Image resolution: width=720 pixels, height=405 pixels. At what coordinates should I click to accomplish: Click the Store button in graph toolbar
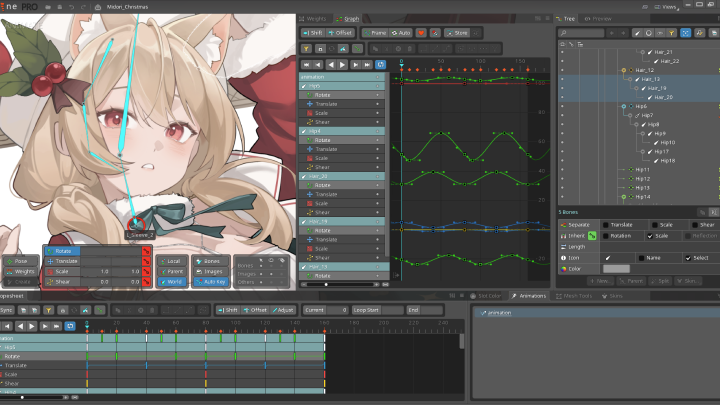tap(457, 33)
